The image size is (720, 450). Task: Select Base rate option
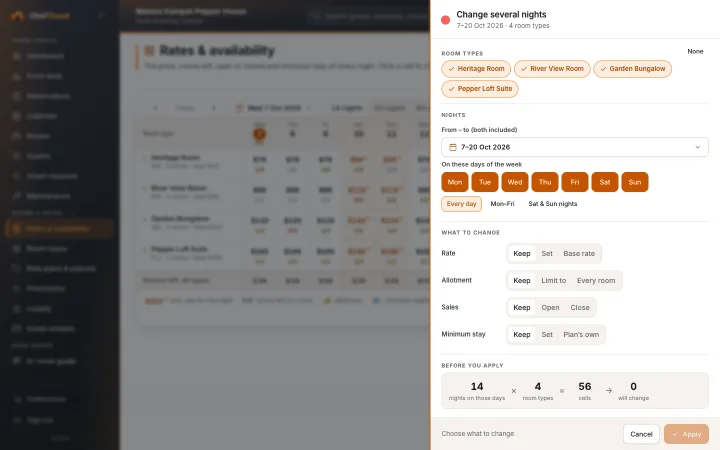(x=579, y=253)
